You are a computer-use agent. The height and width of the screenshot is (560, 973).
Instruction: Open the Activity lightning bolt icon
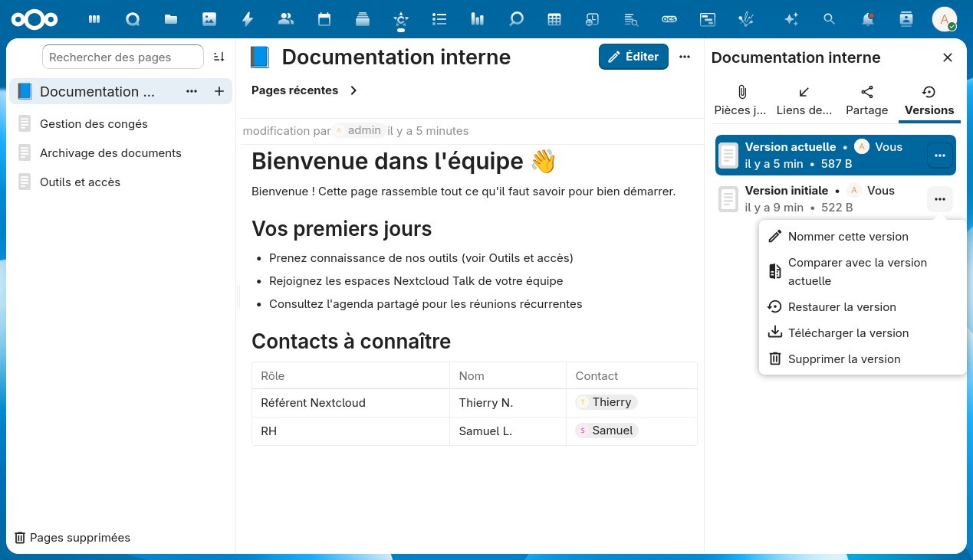click(248, 19)
